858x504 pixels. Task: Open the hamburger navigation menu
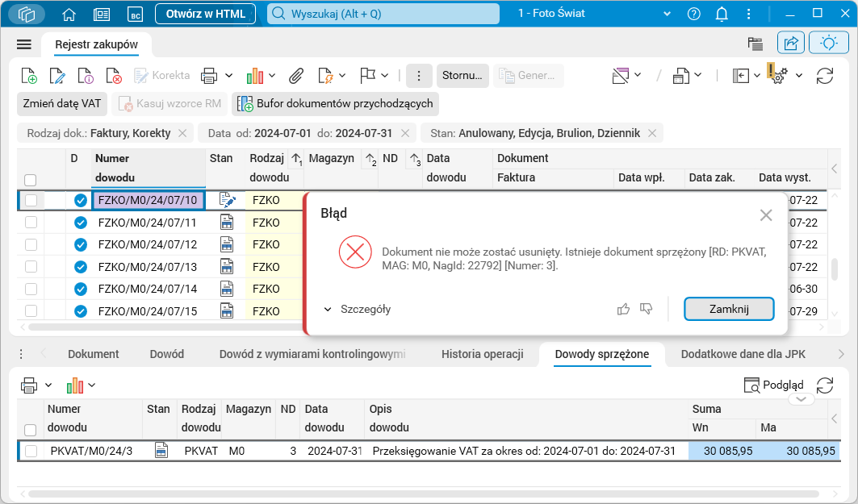[24, 44]
